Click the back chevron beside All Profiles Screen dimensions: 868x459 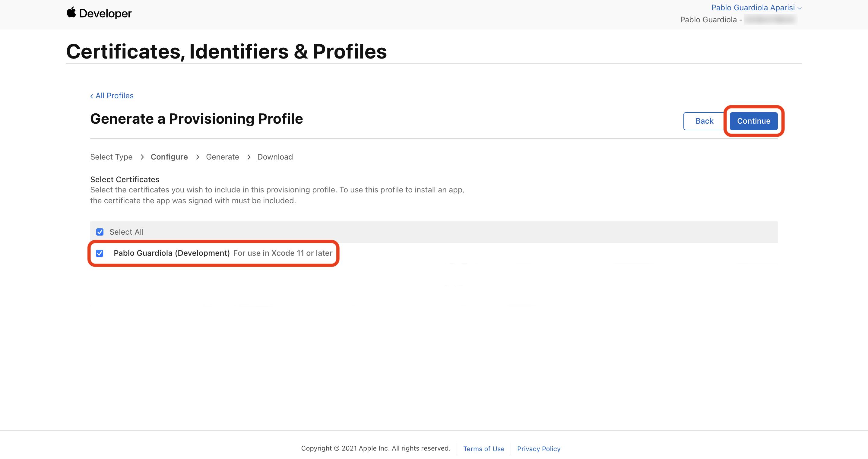(x=92, y=96)
